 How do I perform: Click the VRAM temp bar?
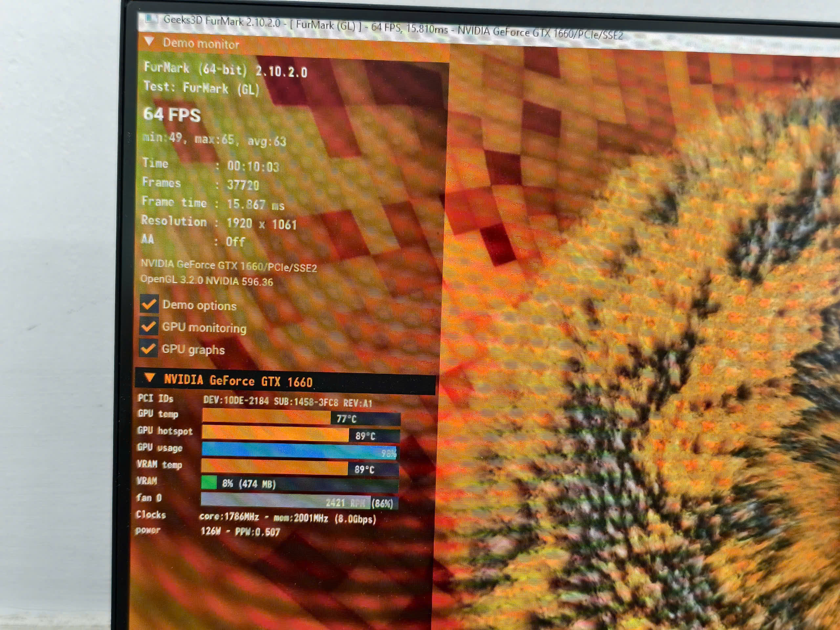pos(300,468)
